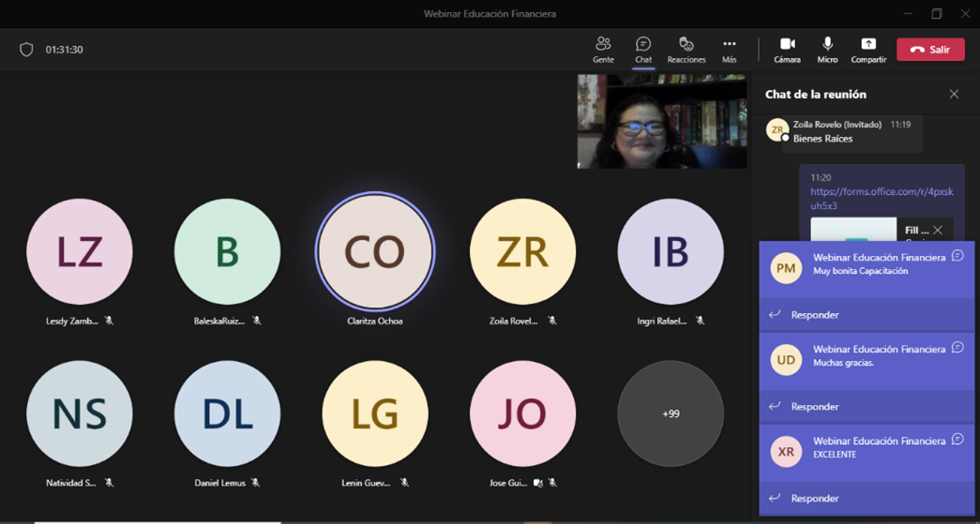Screen dimensions: 980x524
Task: Click chat icon on PM notification
Action: [957, 256]
